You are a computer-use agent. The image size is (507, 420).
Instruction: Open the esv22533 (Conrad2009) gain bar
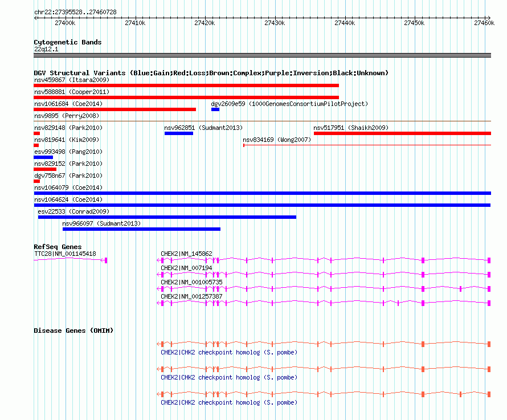click(x=167, y=217)
